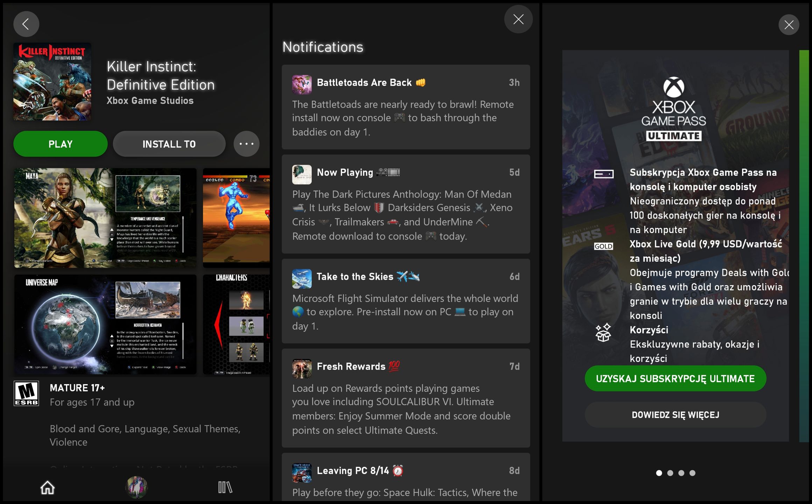The width and height of the screenshot is (812, 504).
Task: Open profile avatar tab in bottom bar
Action: coord(136,487)
